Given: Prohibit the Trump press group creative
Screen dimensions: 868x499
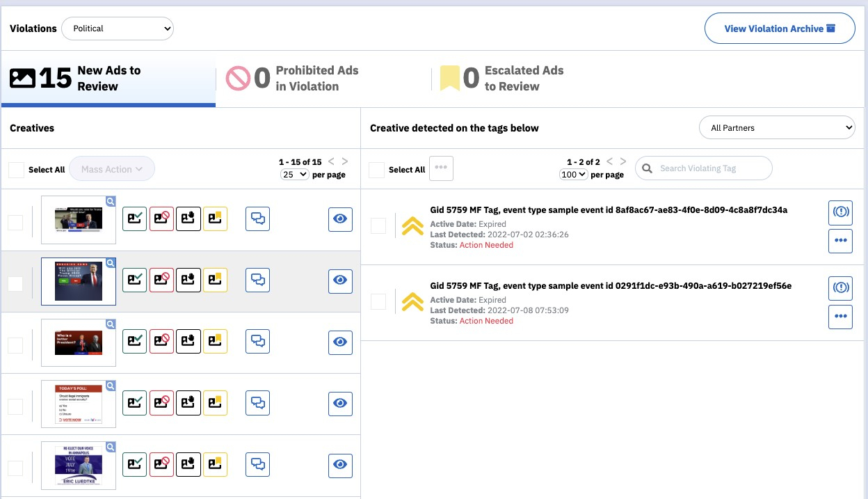Looking at the screenshot, I should 161,280.
